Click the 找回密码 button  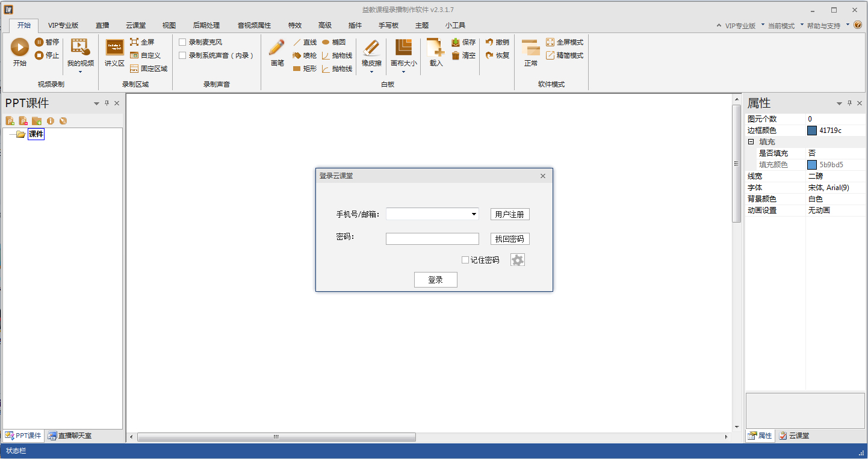510,239
